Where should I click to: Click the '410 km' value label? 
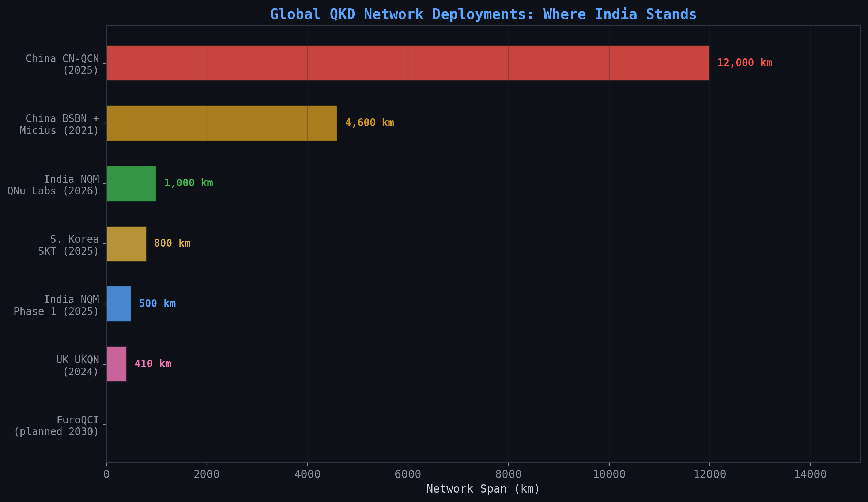[x=153, y=364]
